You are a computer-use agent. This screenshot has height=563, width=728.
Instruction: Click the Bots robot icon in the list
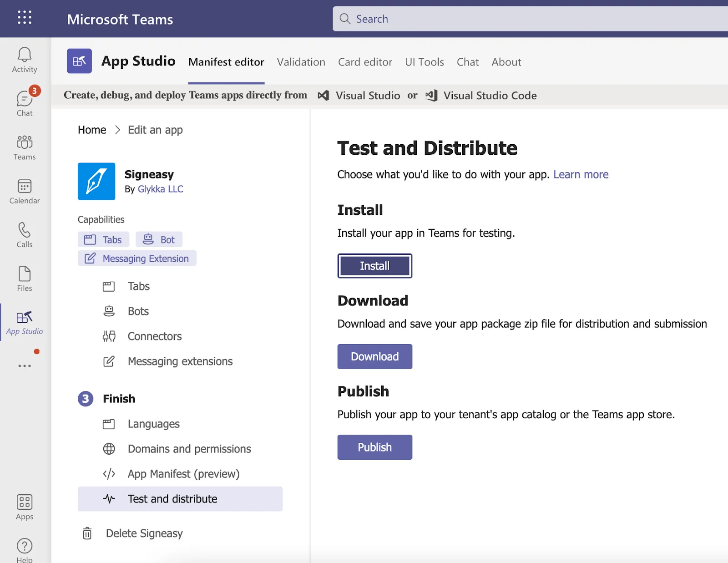[x=109, y=311]
